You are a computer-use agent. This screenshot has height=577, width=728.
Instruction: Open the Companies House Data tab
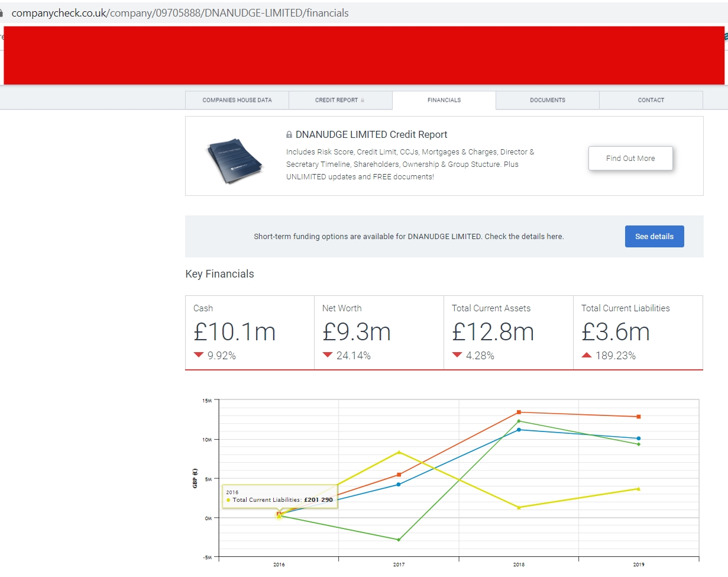pyautogui.click(x=237, y=100)
